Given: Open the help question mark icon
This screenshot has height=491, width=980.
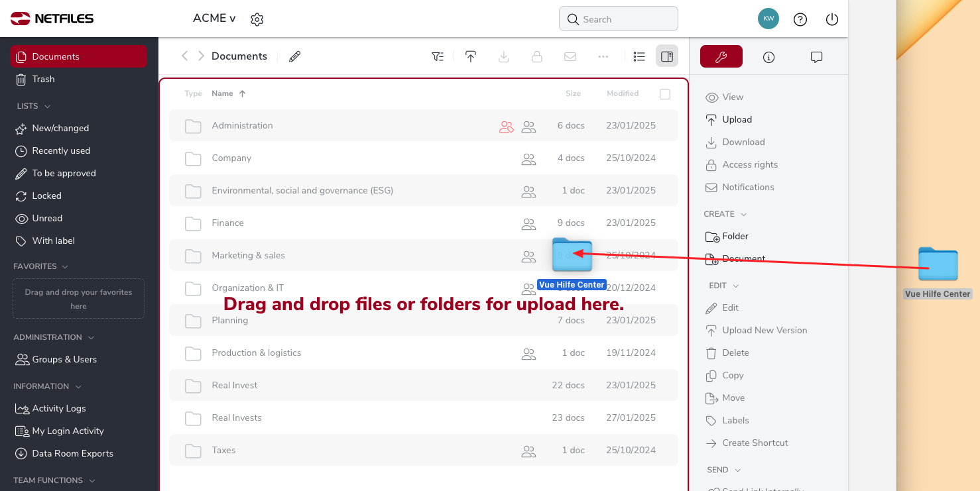Looking at the screenshot, I should [x=800, y=19].
